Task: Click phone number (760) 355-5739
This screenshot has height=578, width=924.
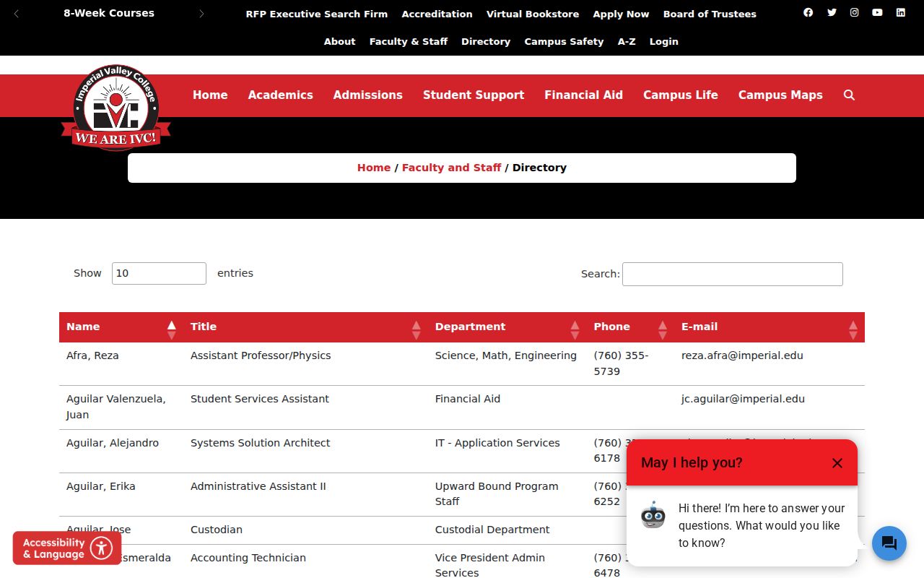Action: click(x=622, y=363)
